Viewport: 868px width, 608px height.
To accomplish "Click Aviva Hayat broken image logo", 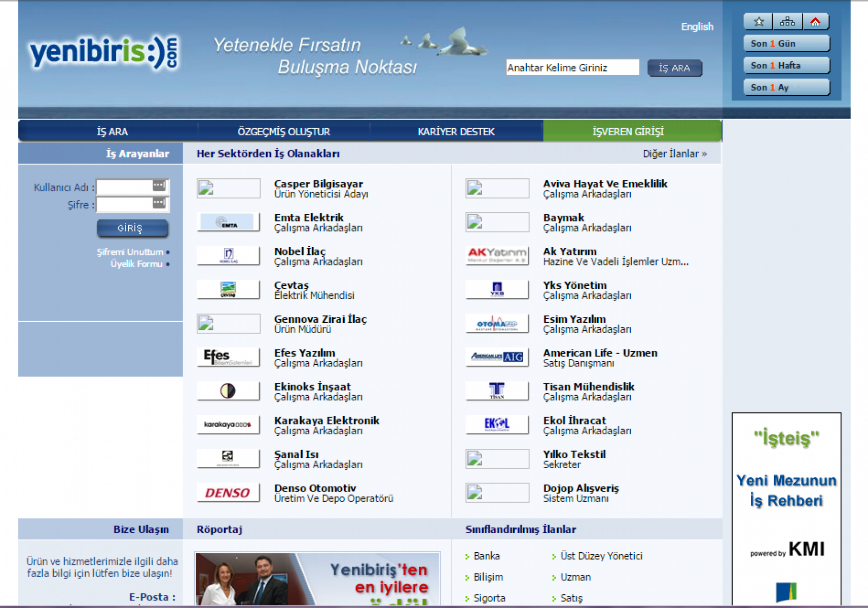I will pos(497,188).
